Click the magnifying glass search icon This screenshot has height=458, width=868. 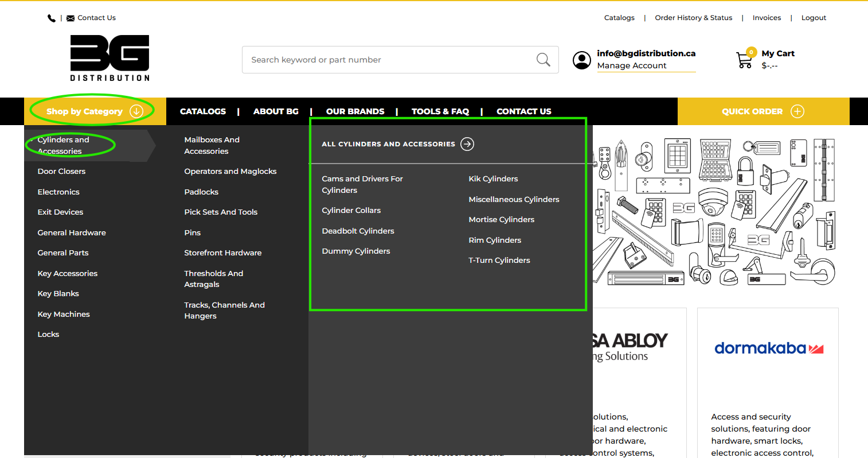coord(543,60)
